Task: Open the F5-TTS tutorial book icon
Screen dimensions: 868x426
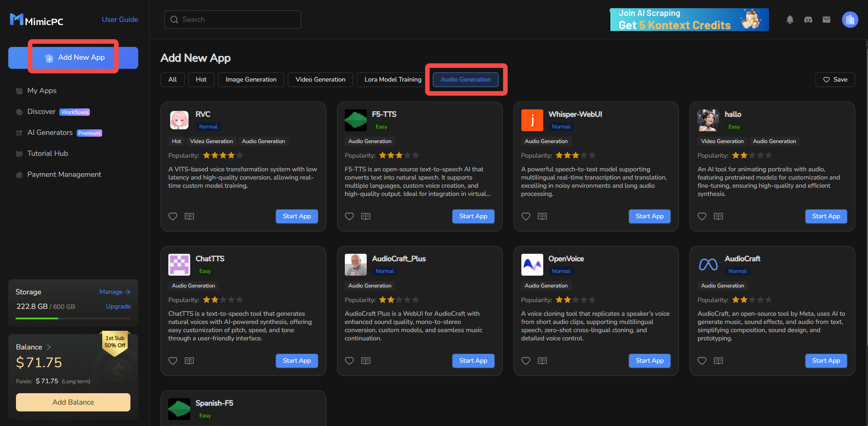Action: [x=366, y=216]
